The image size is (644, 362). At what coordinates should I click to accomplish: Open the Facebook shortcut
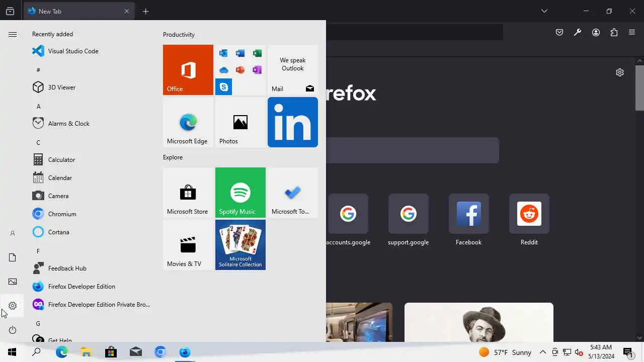469,220
